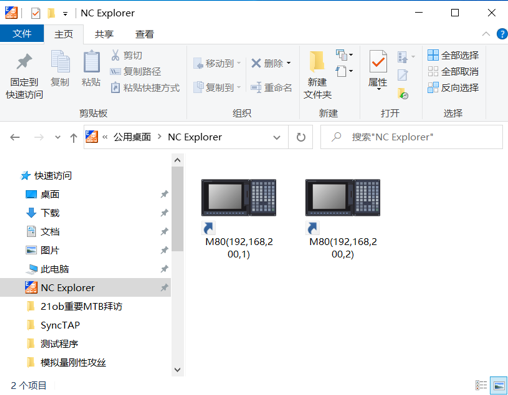The height and width of the screenshot is (395, 508).
Task: Switch to details list view button
Action: click(481, 386)
